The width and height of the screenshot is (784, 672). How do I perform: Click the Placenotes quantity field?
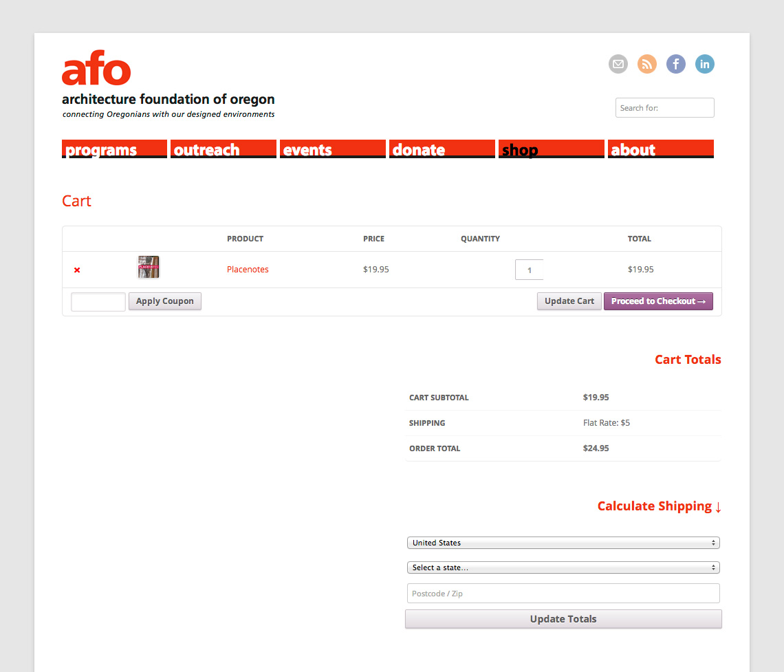(529, 270)
